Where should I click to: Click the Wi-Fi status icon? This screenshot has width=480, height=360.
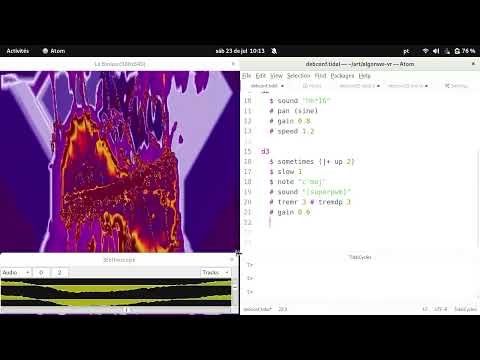point(425,51)
